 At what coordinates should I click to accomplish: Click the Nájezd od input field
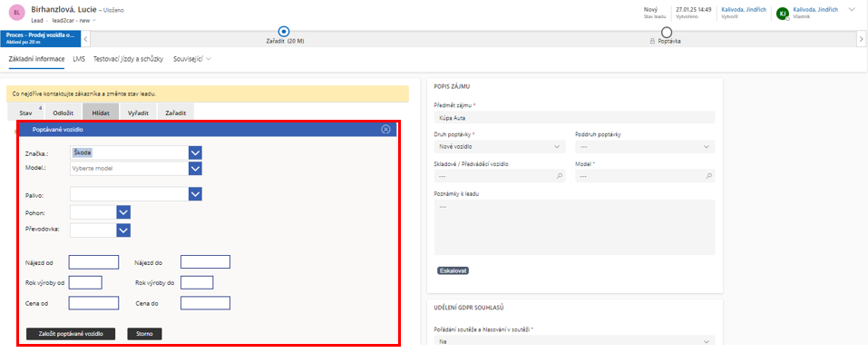93,262
